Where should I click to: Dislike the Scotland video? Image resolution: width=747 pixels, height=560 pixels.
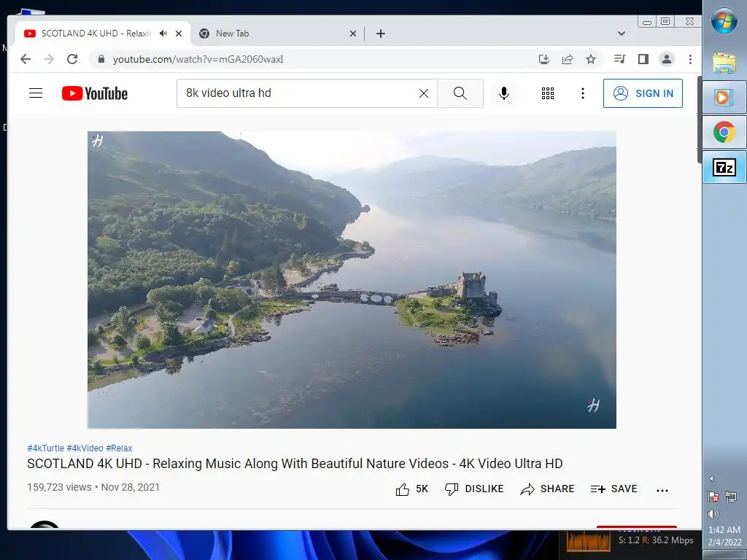point(473,489)
